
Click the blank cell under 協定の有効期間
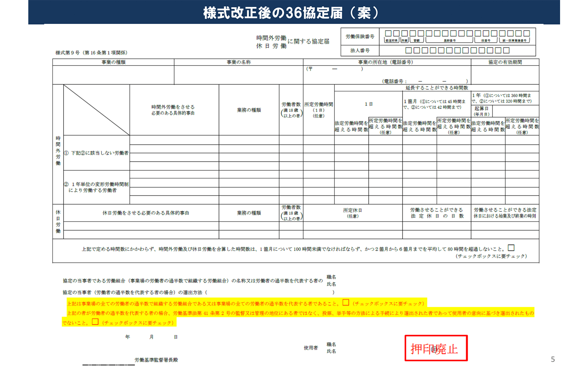pos(505,75)
